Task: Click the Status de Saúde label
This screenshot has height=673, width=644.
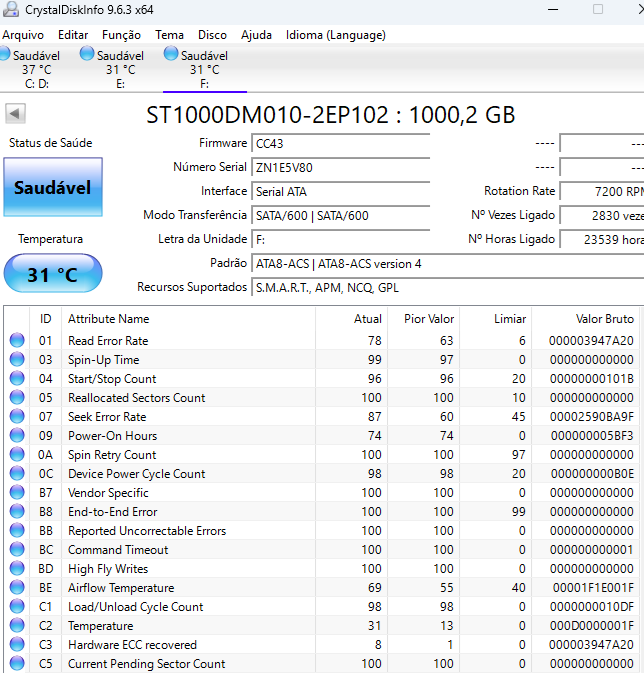Action: [51, 142]
